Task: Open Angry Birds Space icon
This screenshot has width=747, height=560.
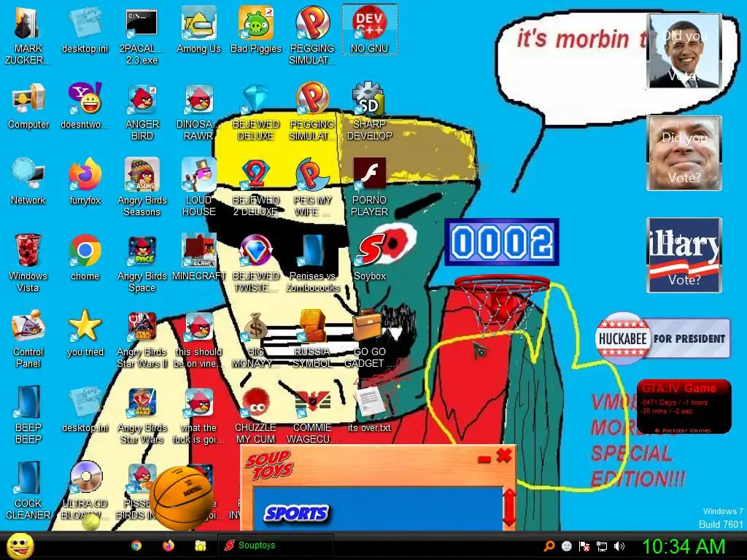Action: 142,263
